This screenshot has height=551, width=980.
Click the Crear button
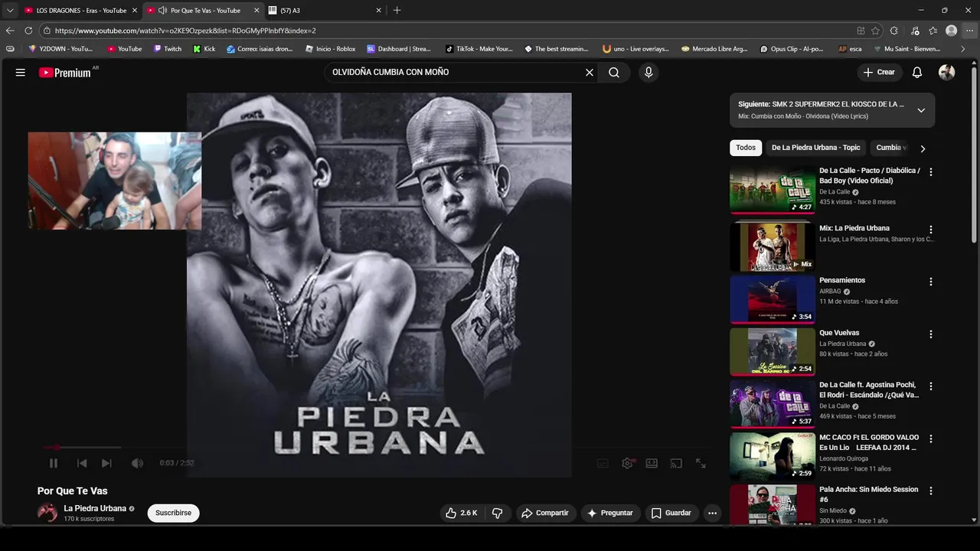coord(879,72)
